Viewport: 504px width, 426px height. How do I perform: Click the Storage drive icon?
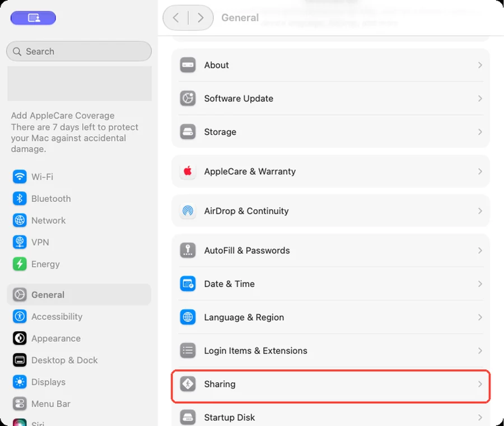[188, 132]
